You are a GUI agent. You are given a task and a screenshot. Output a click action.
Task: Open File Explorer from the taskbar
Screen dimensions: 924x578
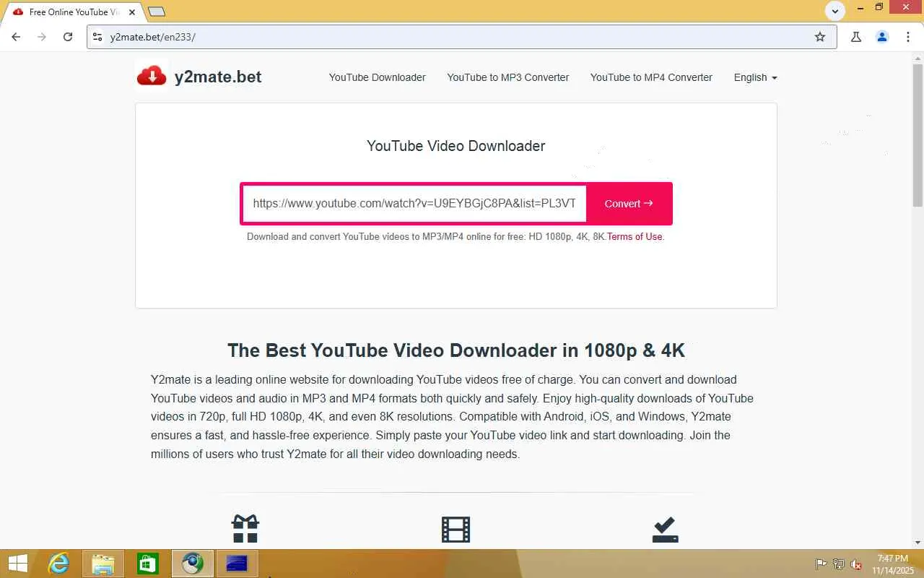[103, 564]
